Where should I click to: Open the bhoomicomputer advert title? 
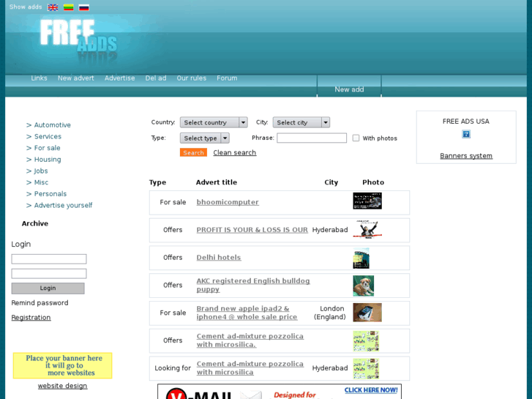click(228, 202)
